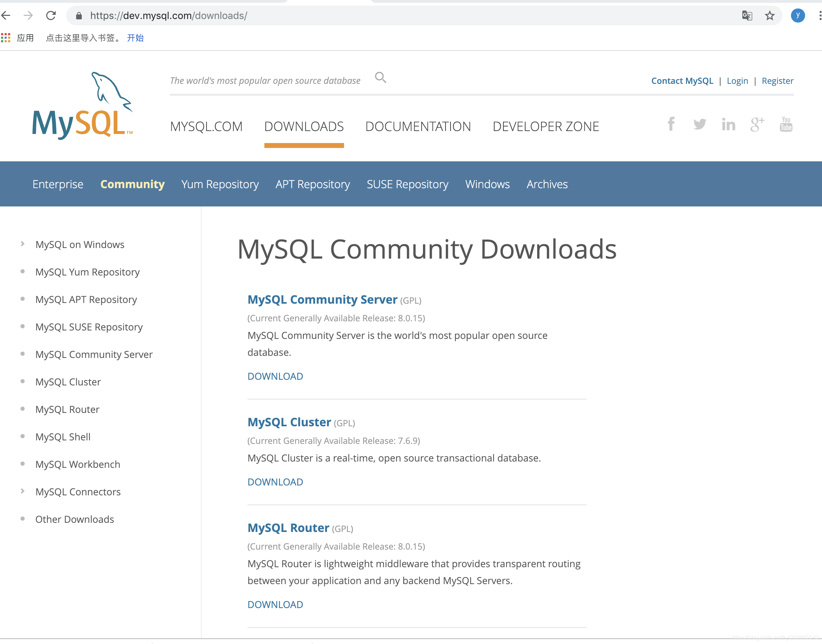Viewport: 822px width, 644px height.
Task: Click the MySQL Community Server heading link
Action: pos(323,300)
